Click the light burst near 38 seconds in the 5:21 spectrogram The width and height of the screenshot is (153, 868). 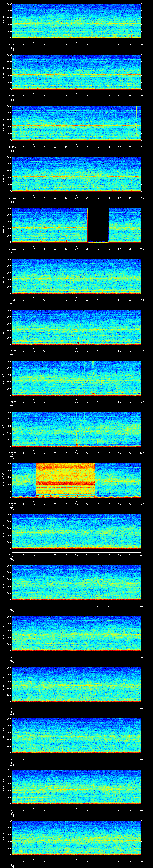coord(93,367)
